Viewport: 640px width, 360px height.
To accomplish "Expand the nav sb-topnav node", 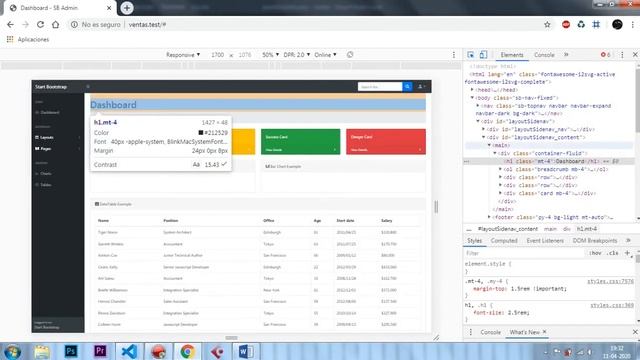I will pyautogui.click(x=478, y=106).
